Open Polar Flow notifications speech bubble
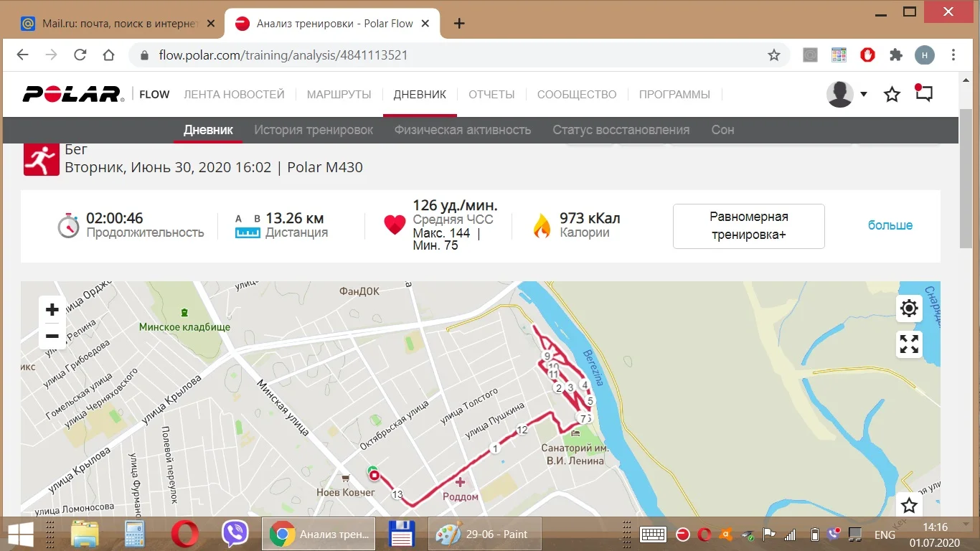The image size is (980, 551). pyautogui.click(x=923, y=93)
